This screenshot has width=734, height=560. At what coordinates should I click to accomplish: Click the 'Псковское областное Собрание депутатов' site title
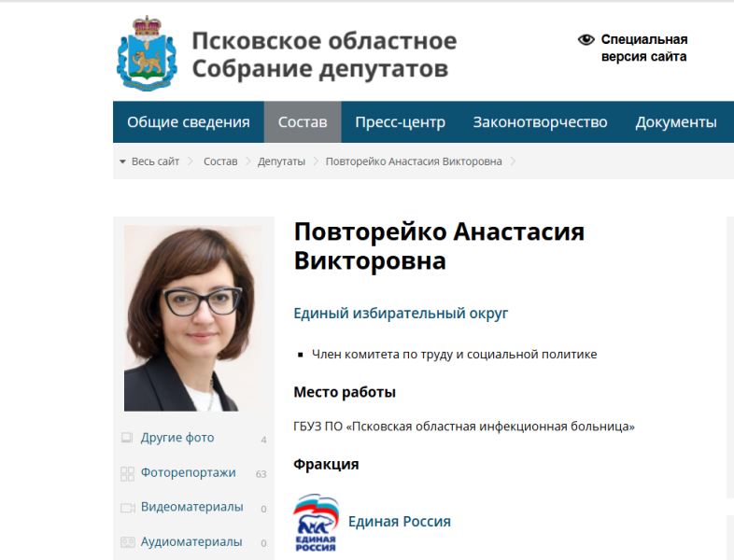click(x=324, y=55)
